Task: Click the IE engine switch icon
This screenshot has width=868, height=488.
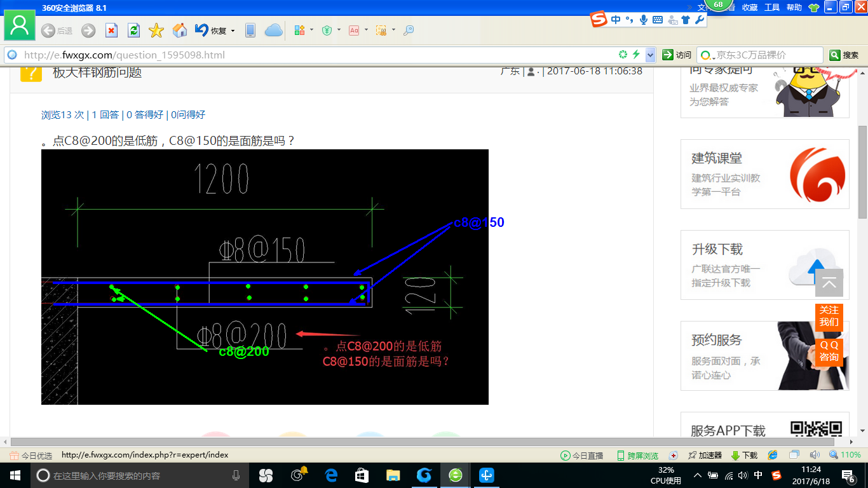Action: (773, 456)
